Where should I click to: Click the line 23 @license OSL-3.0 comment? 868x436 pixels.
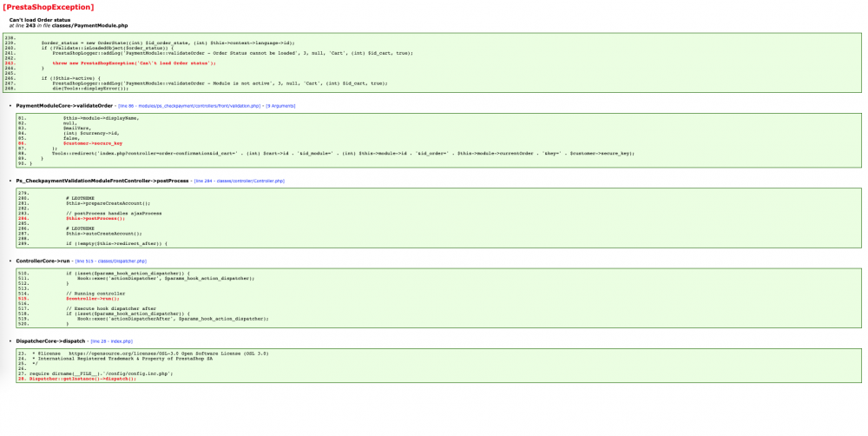coord(150,353)
